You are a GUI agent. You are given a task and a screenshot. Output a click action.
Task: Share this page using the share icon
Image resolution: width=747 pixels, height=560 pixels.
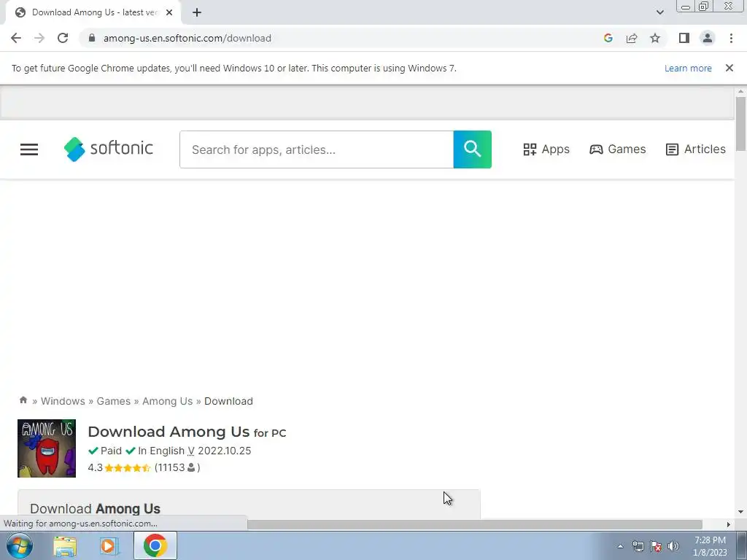632,38
